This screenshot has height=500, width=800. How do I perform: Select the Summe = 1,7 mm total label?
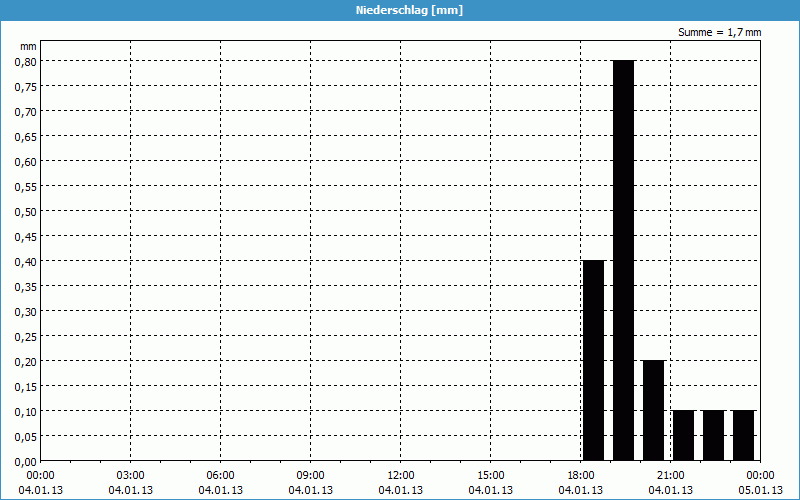pos(719,32)
